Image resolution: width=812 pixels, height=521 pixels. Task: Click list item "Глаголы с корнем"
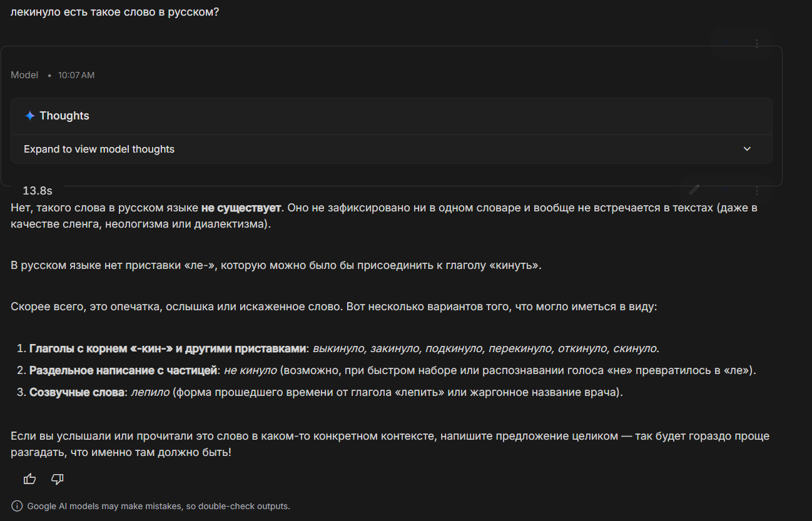click(x=167, y=348)
